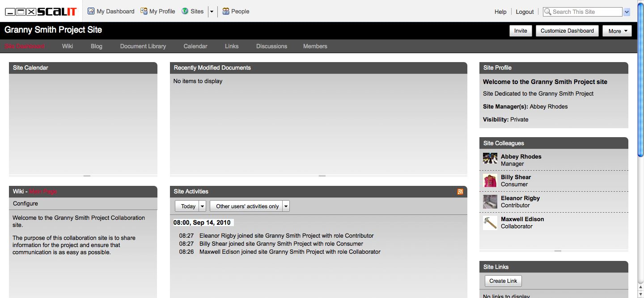Viewport: 644px width, 298px height.
Task: Click Billy Shear avatar
Action: coord(490,180)
